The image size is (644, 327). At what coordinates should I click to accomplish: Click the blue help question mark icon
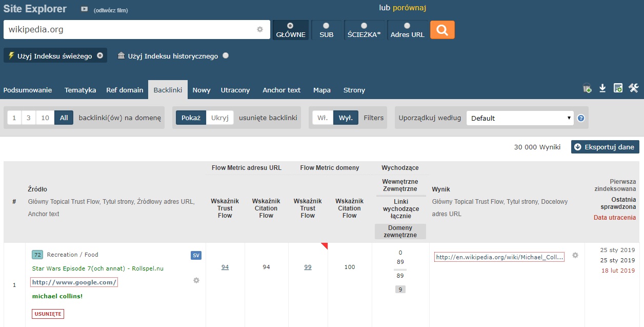[581, 118]
